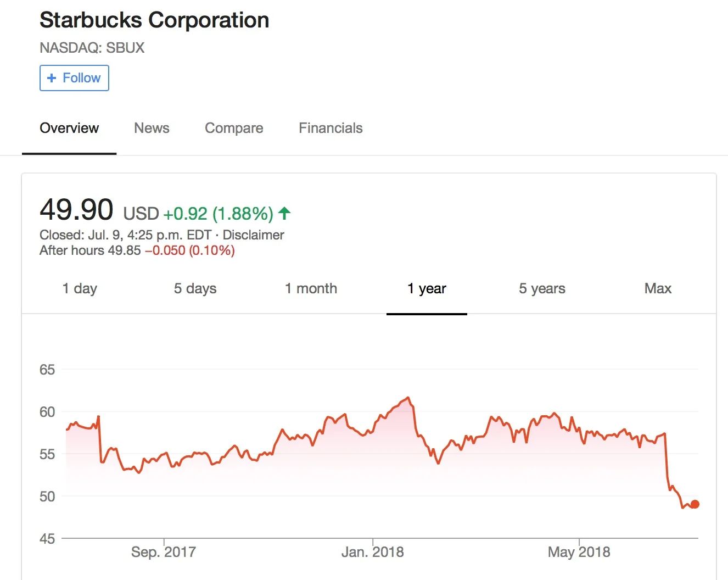
Task: Click the 50 y-axis label
Action: pyautogui.click(x=47, y=497)
